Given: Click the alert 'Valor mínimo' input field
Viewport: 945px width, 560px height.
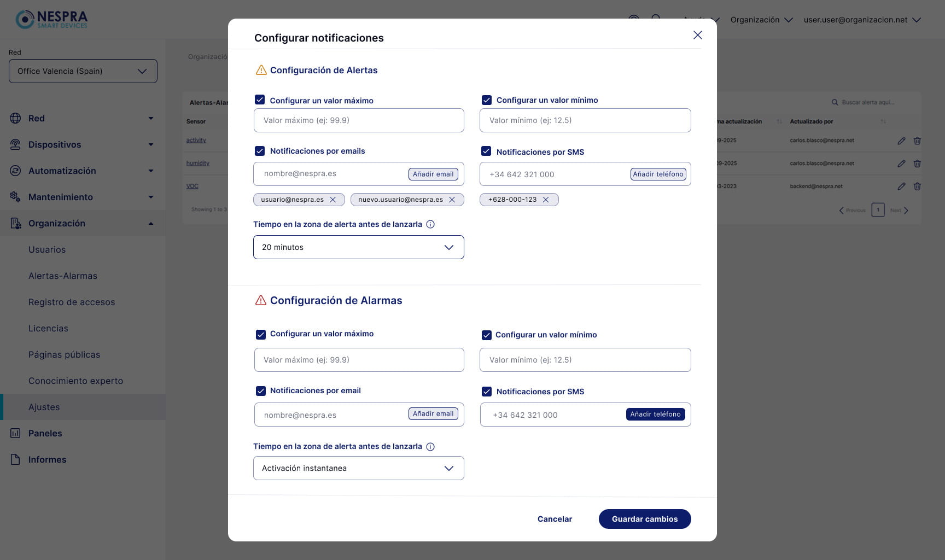Looking at the screenshot, I should coord(585,120).
